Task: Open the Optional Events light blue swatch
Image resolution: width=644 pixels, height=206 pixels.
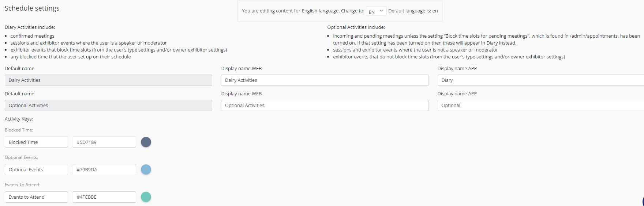Action: pyautogui.click(x=146, y=169)
